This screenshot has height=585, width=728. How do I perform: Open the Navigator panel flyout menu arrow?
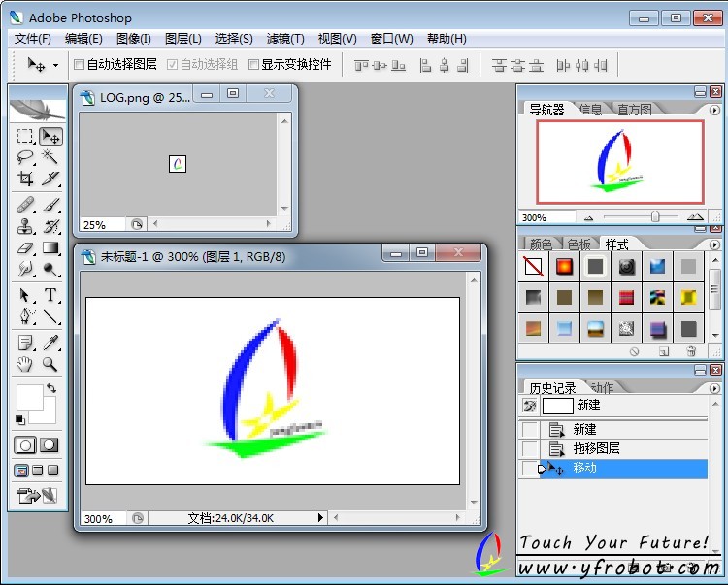pyautogui.click(x=715, y=109)
